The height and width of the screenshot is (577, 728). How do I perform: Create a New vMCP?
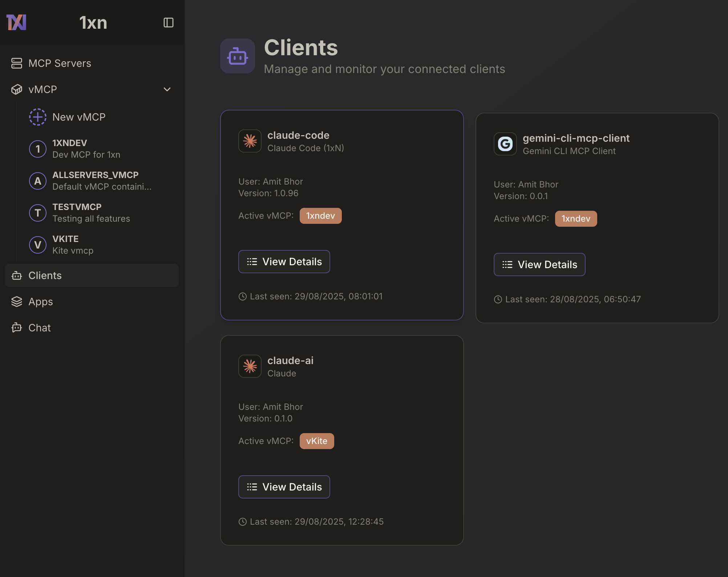[78, 117]
